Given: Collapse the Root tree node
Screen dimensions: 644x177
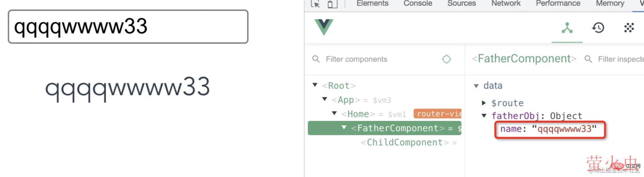Looking at the screenshot, I should 315,85.
